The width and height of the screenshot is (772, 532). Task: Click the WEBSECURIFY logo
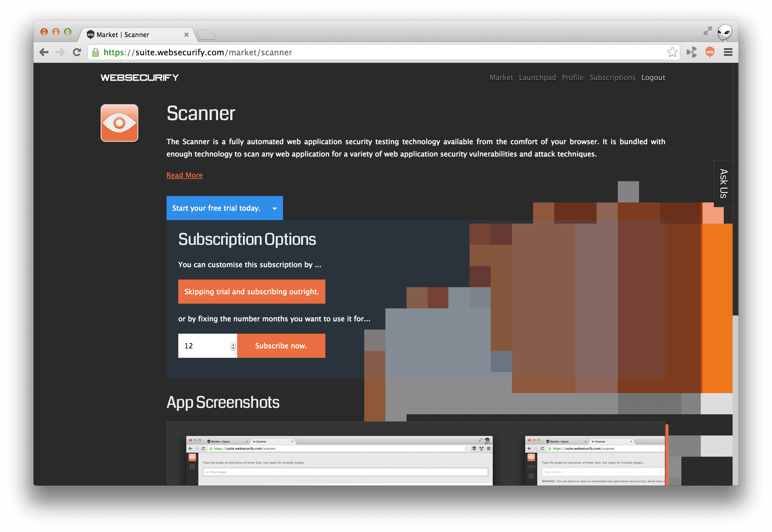(140, 78)
